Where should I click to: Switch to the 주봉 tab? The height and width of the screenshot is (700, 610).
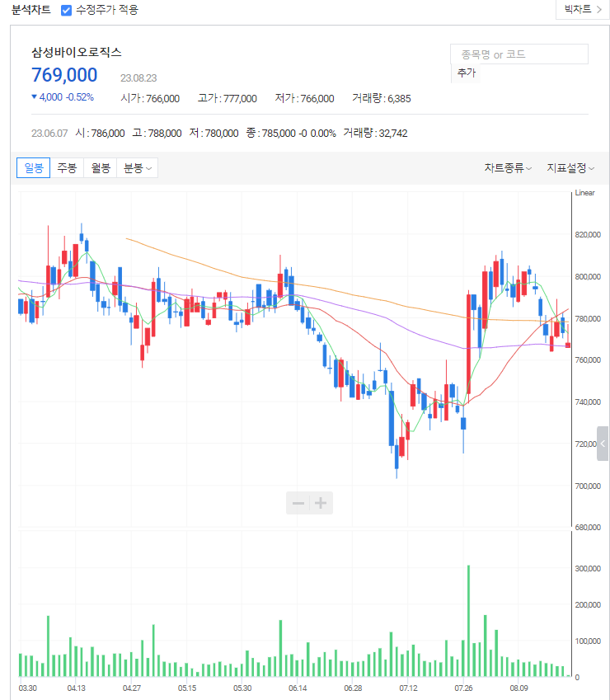(x=67, y=168)
